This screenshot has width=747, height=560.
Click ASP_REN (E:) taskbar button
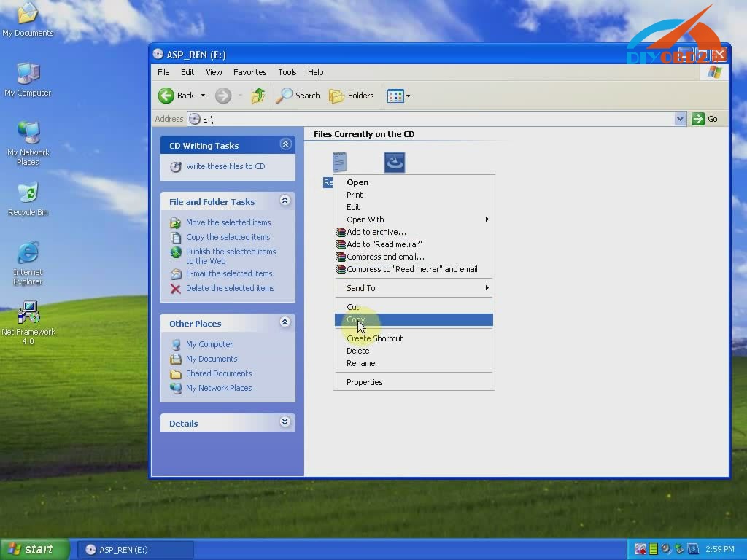(135, 550)
